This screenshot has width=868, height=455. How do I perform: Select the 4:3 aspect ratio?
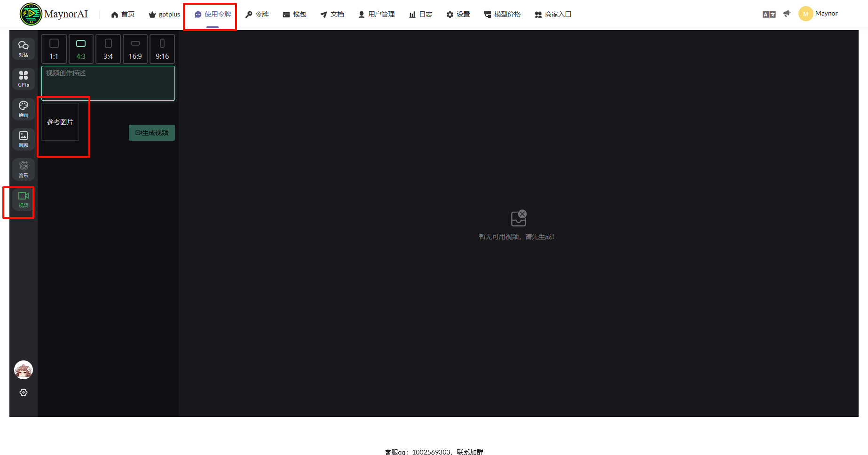[81, 49]
